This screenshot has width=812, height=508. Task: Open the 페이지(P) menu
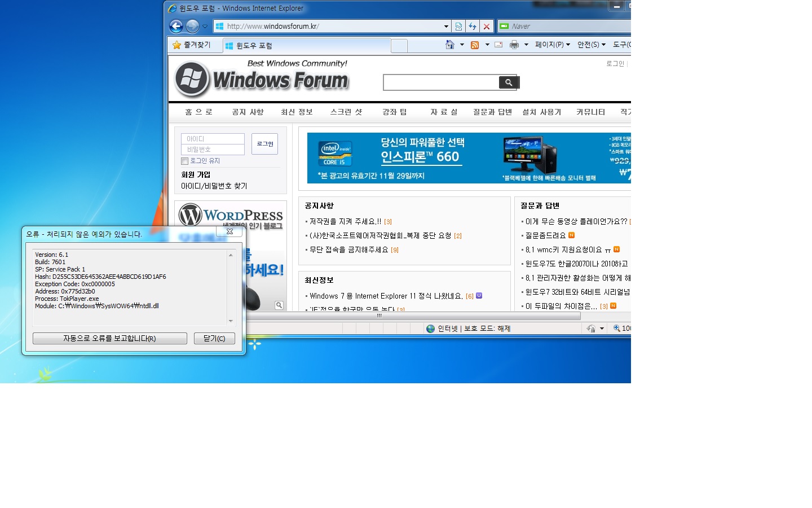pos(553,45)
